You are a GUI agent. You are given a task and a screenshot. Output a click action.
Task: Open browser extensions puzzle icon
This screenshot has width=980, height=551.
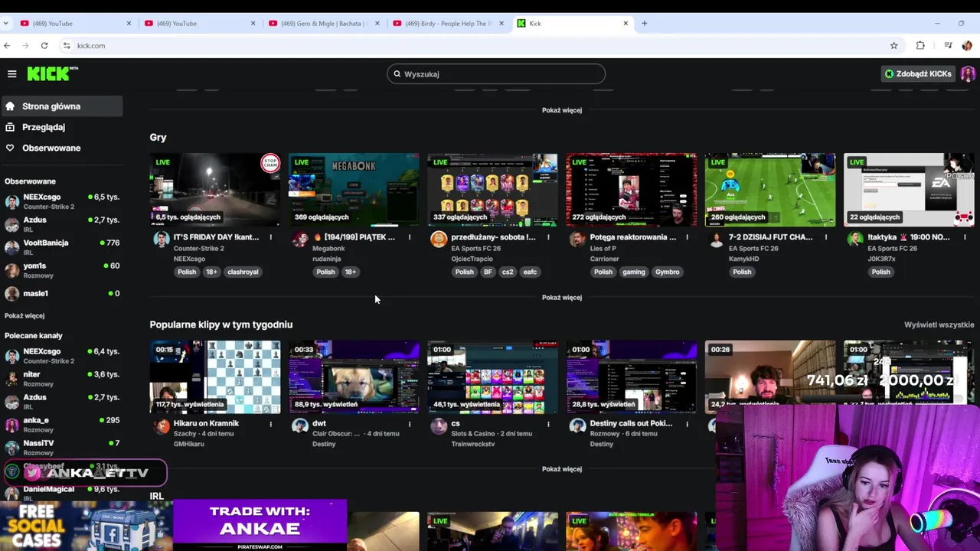[920, 45]
